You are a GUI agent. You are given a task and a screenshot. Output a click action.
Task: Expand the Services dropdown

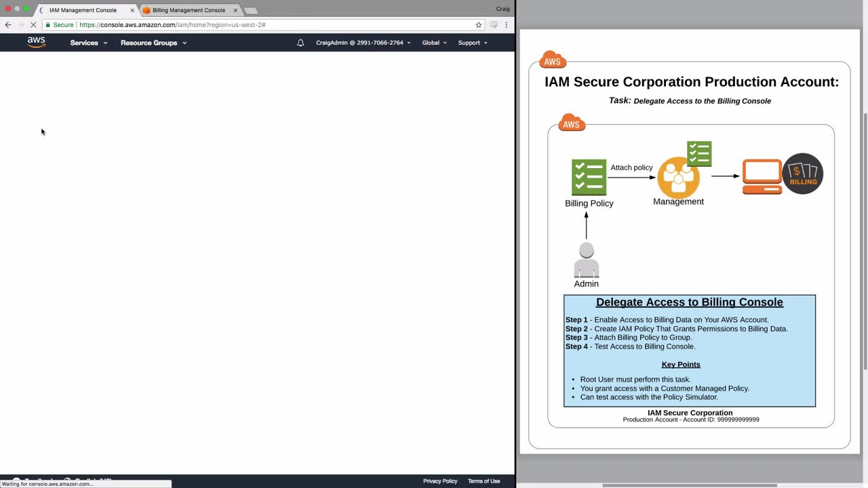(x=89, y=43)
